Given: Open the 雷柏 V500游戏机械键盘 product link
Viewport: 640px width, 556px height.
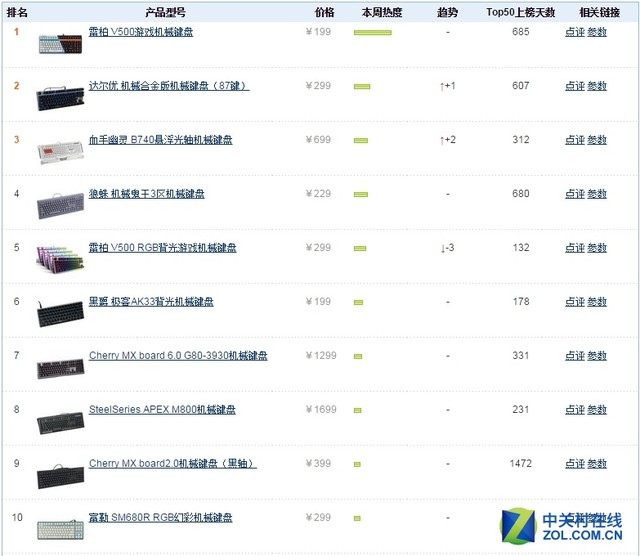Looking at the screenshot, I should click(141, 32).
